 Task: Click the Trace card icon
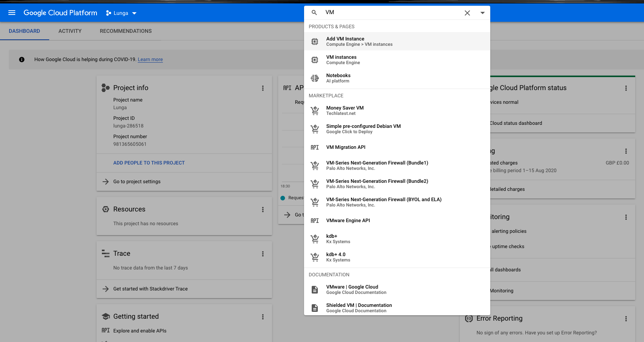[x=106, y=253]
